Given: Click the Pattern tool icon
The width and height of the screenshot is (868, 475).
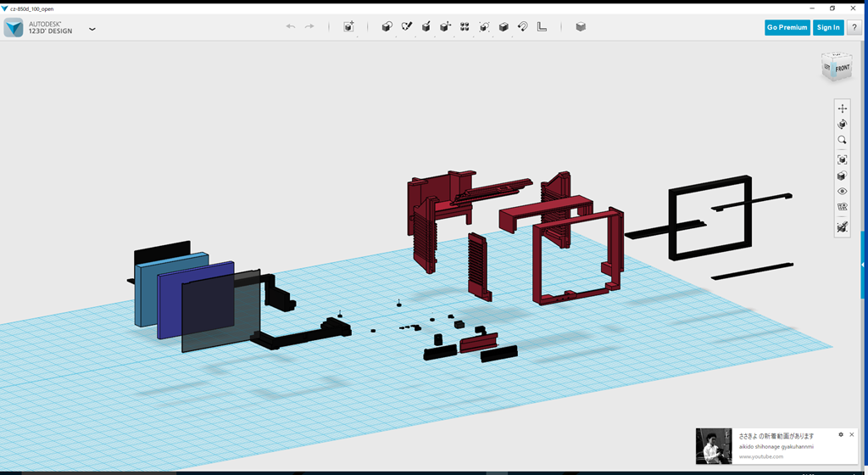Looking at the screenshot, I should point(465,27).
